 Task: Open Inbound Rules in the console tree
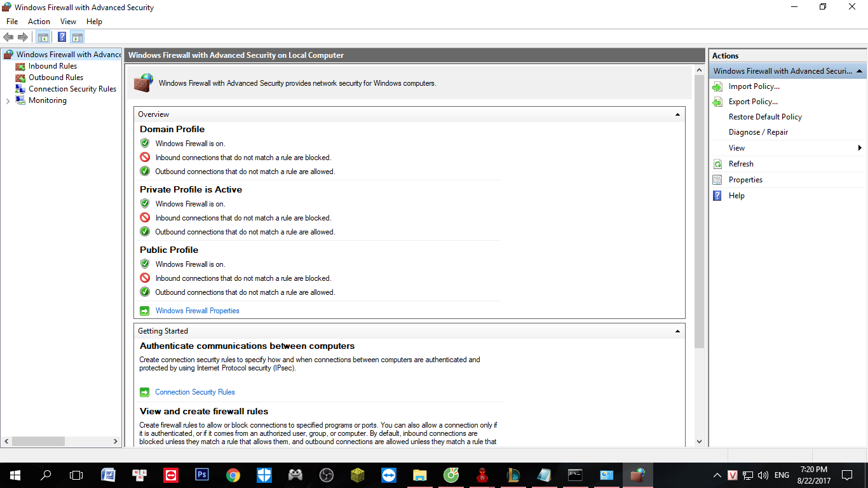[x=53, y=66]
